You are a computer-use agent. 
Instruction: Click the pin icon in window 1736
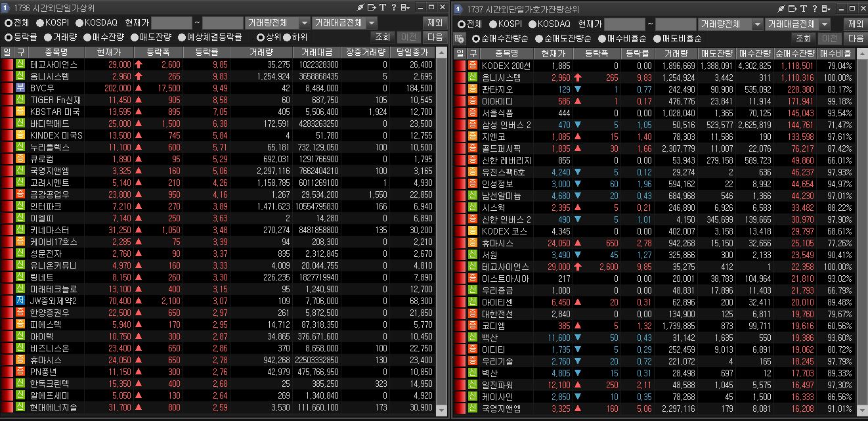click(x=360, y=8)
